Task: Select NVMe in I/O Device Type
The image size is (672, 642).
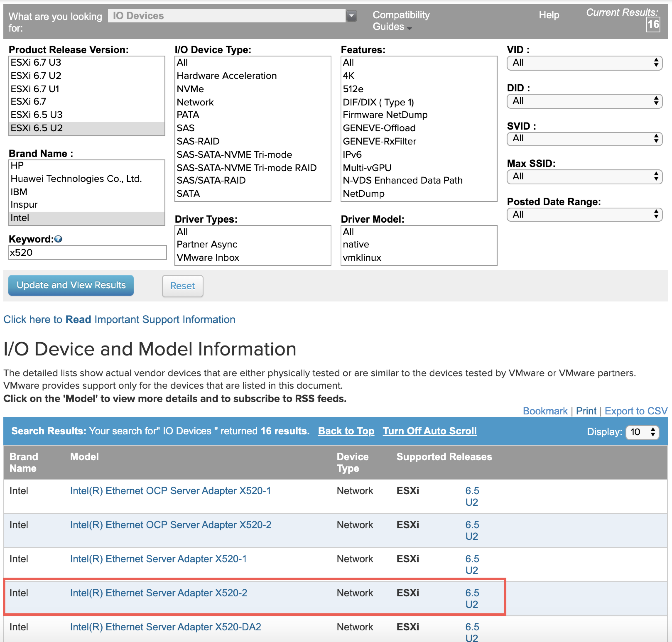Action: 253,89
